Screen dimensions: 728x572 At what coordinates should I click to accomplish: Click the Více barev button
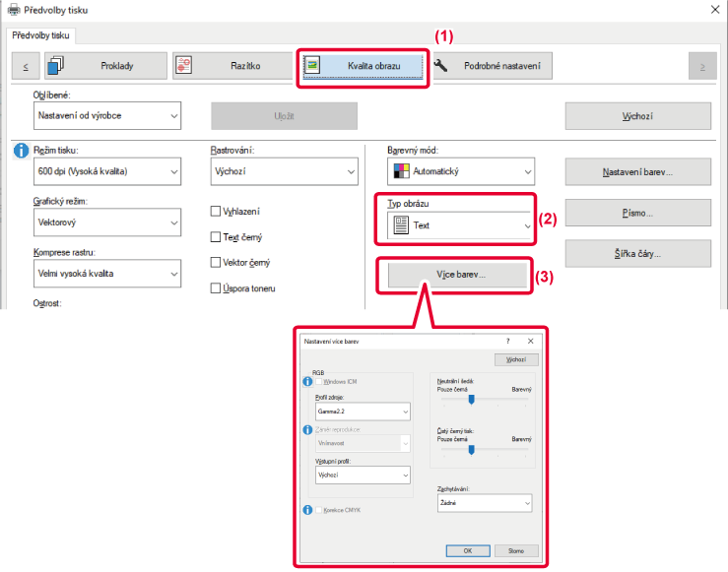coord(454,275)
